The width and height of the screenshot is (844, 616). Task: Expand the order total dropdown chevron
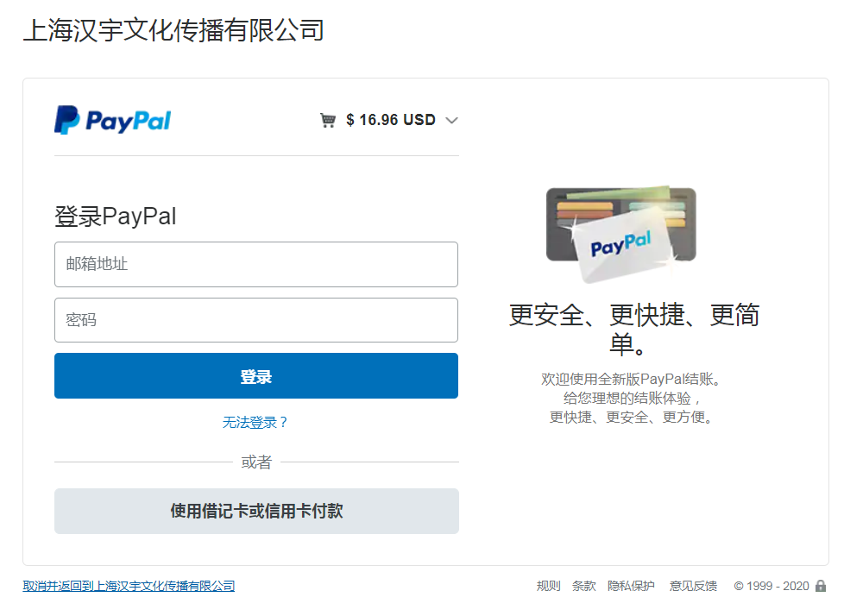[451, 120]
